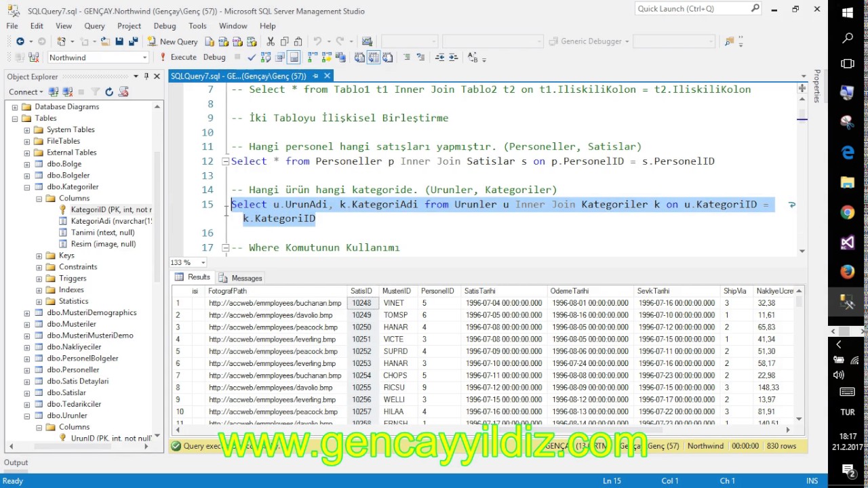868x488 pixels.
Task: Select the KategoriAdi column in tree
Action: 111,221
